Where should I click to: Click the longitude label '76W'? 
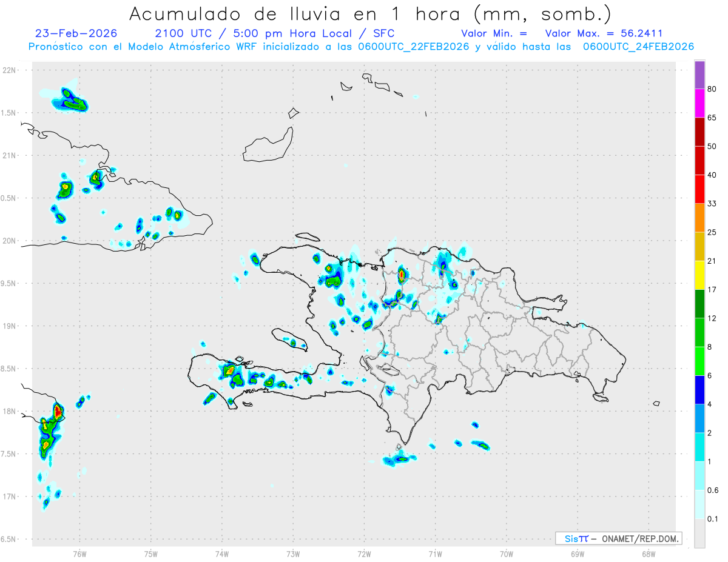79,554
